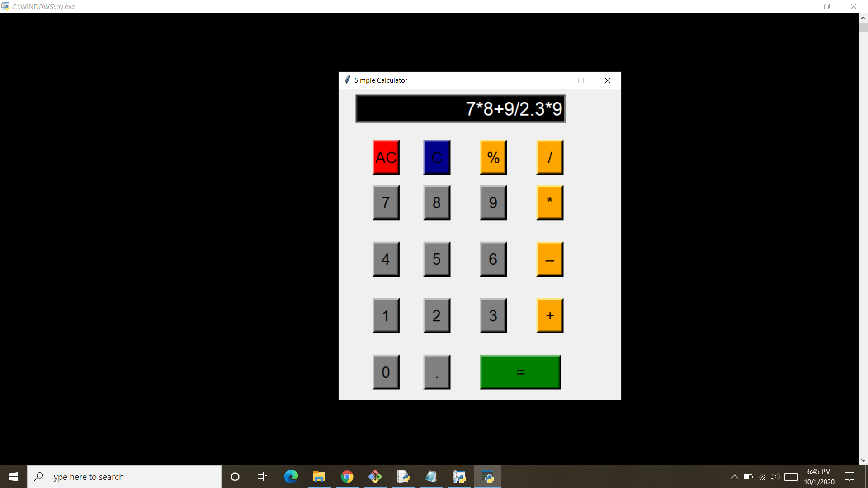The image size is (868, 488).
Task: Click the multiplication operator button
Action: coord(549,202)
